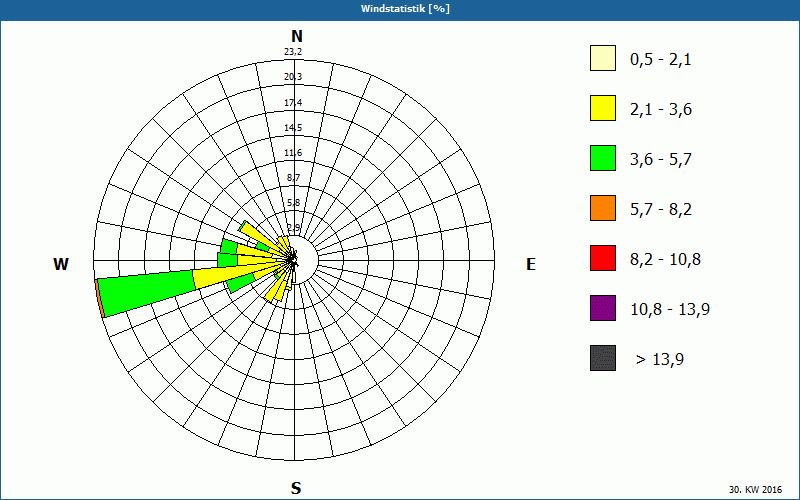Click the 8,7 ring scale value
This screenshot has height=500, width=800.
(294, 178)
